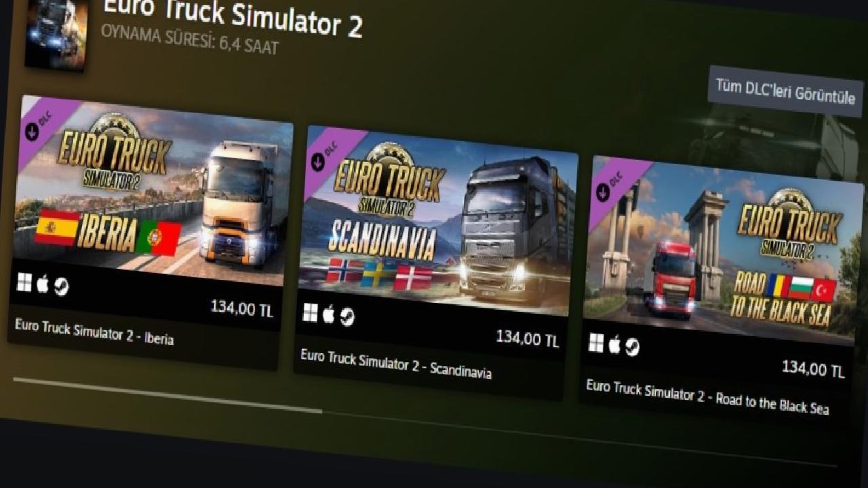The image size is (868, 488).
Task: Click the Apple icon on Iberia card
Action: click(43, 285)
